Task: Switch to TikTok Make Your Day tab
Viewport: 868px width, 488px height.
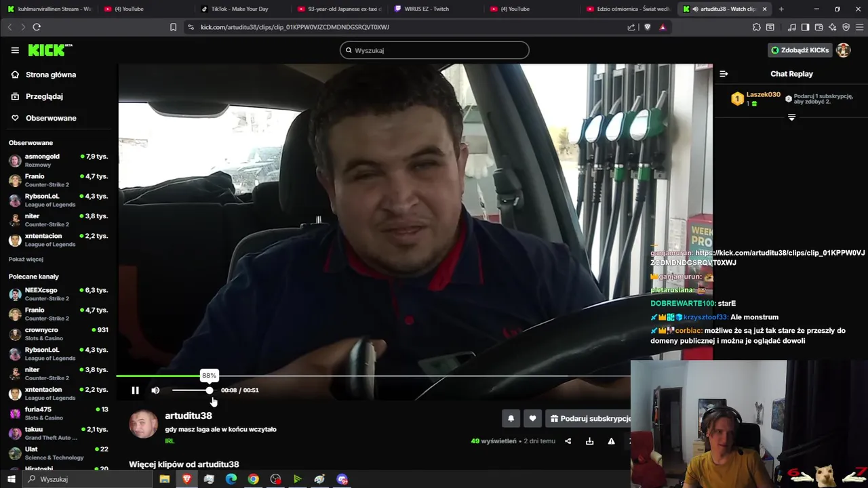Action: (240, 9)
